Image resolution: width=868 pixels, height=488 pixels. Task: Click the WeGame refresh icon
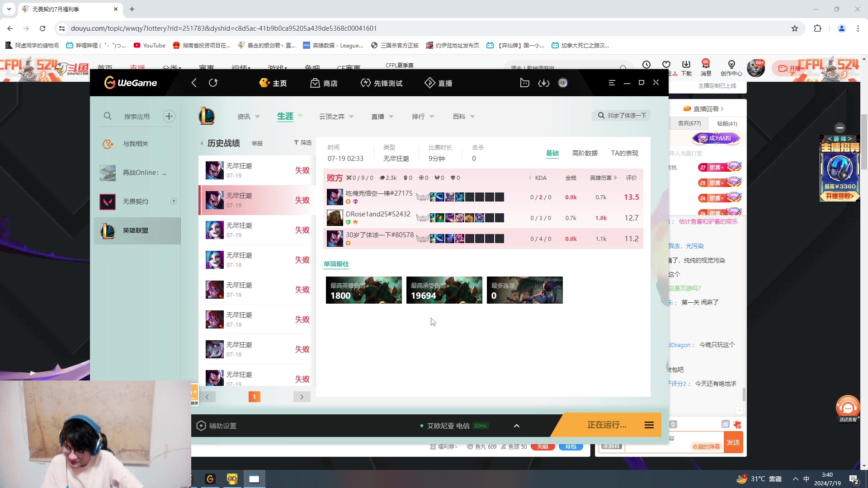tap(213, 83)
